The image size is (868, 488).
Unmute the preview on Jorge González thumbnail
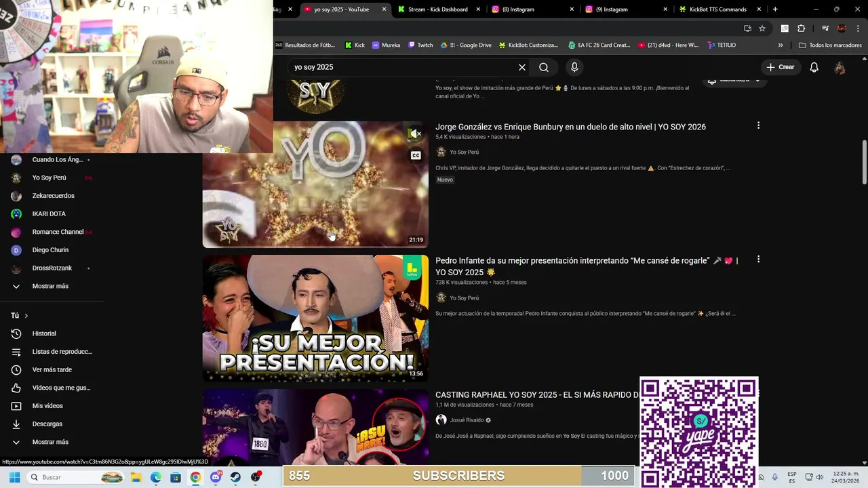415,134
